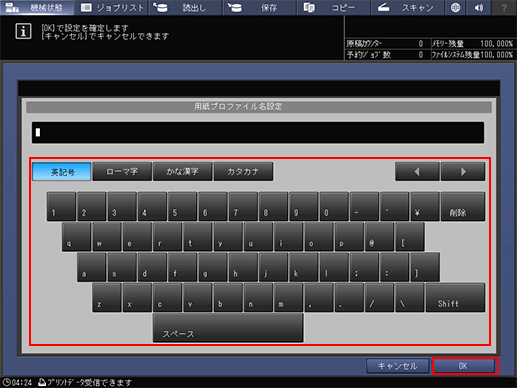The width and height of the screenshot is (517, 388).
Task: Tap the e key
Action: [137, 237]
